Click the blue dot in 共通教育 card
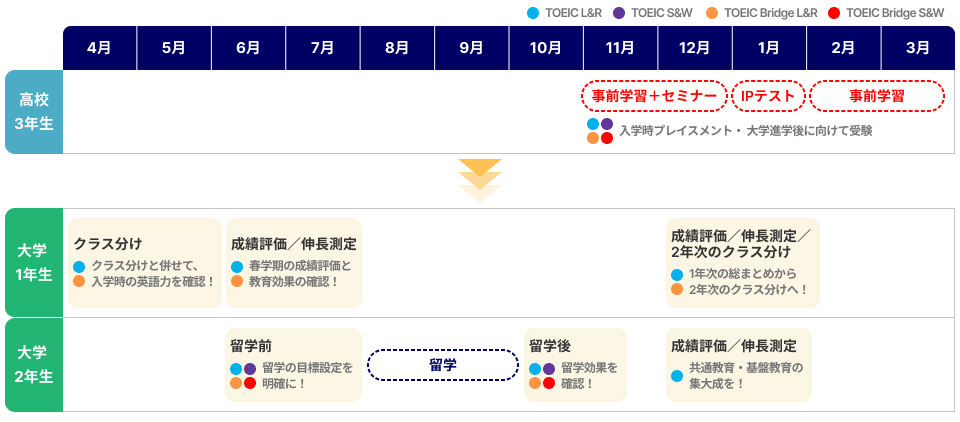 tap(677, 375)
